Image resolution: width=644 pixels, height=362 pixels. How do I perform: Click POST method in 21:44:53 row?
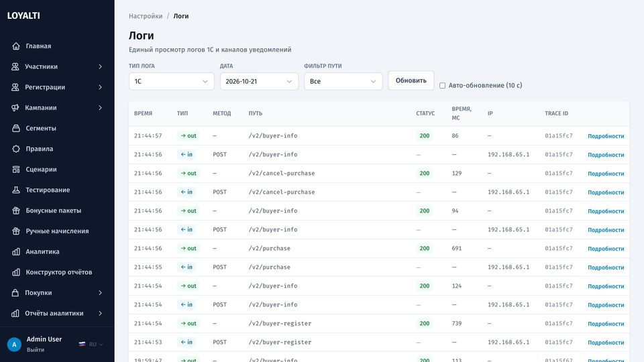pos(220,342)
